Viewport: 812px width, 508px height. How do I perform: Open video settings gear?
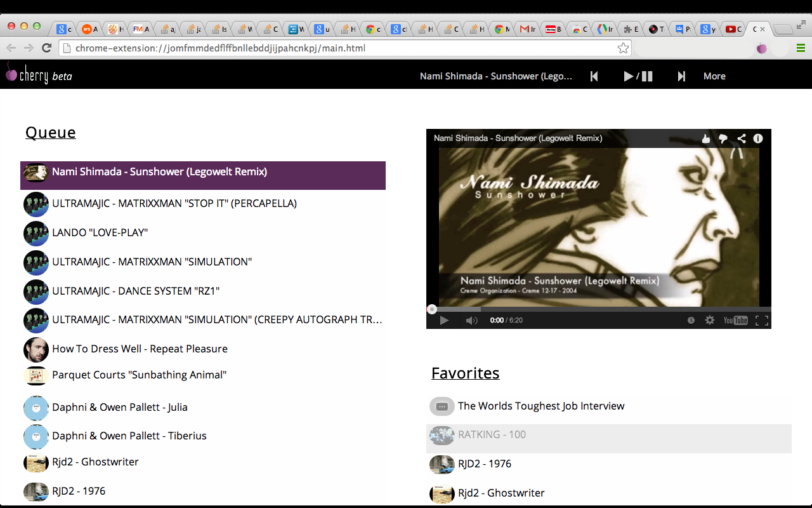pos(710,320)
